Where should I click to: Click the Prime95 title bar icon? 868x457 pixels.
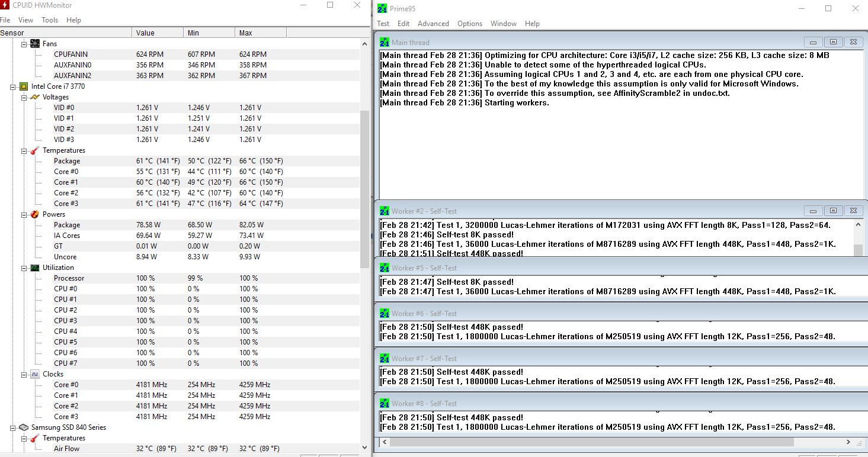(x=382, y=8)
